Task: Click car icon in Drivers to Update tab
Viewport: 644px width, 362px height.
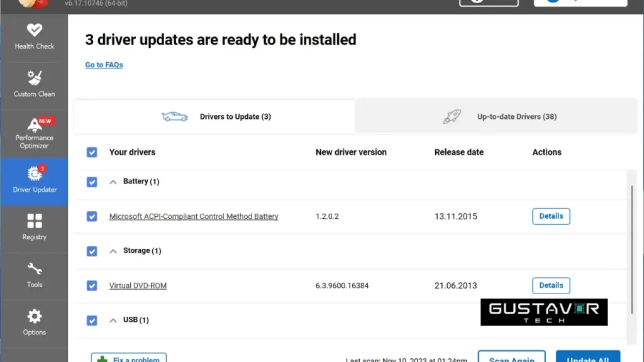Action: [x=175, y=116]
